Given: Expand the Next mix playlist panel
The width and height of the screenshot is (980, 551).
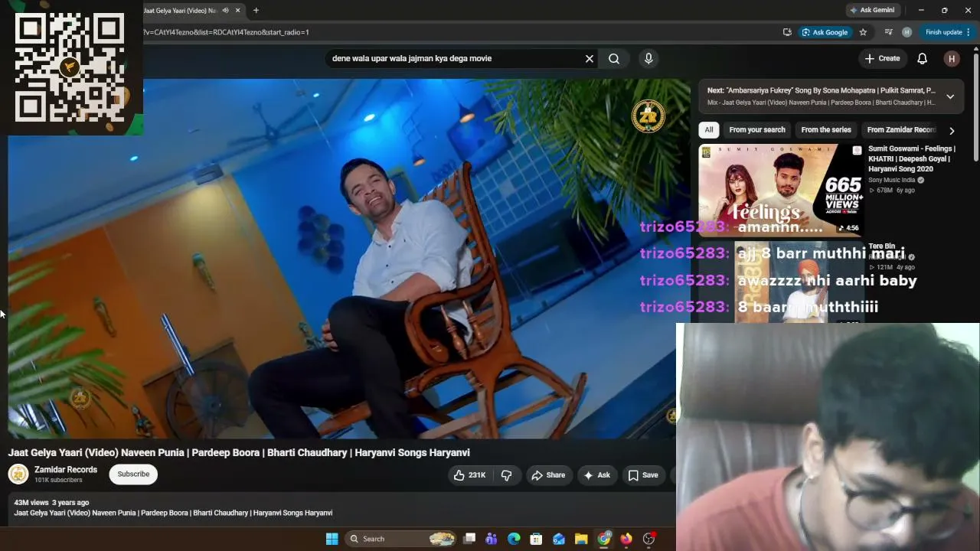Looking at the screenshot, I should [950, 96].
